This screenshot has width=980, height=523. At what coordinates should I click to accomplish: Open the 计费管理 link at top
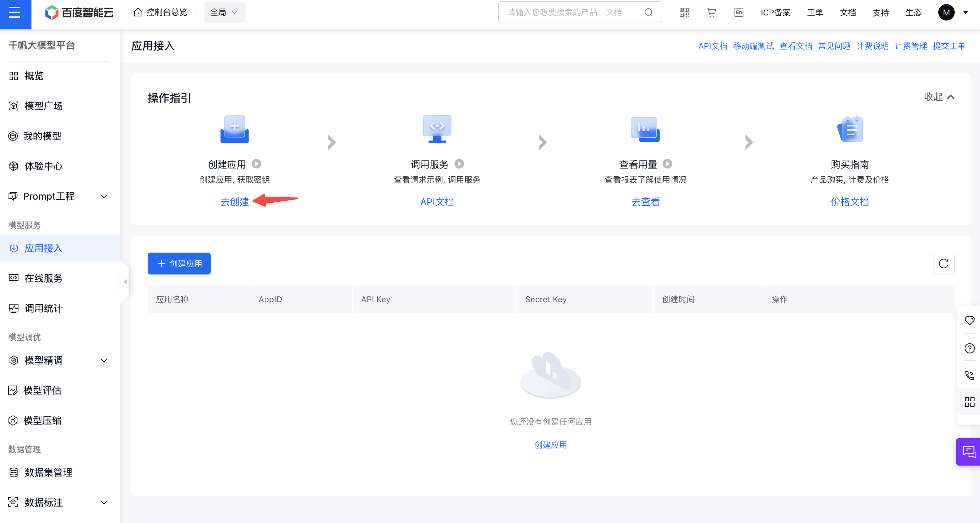(910, 46)
